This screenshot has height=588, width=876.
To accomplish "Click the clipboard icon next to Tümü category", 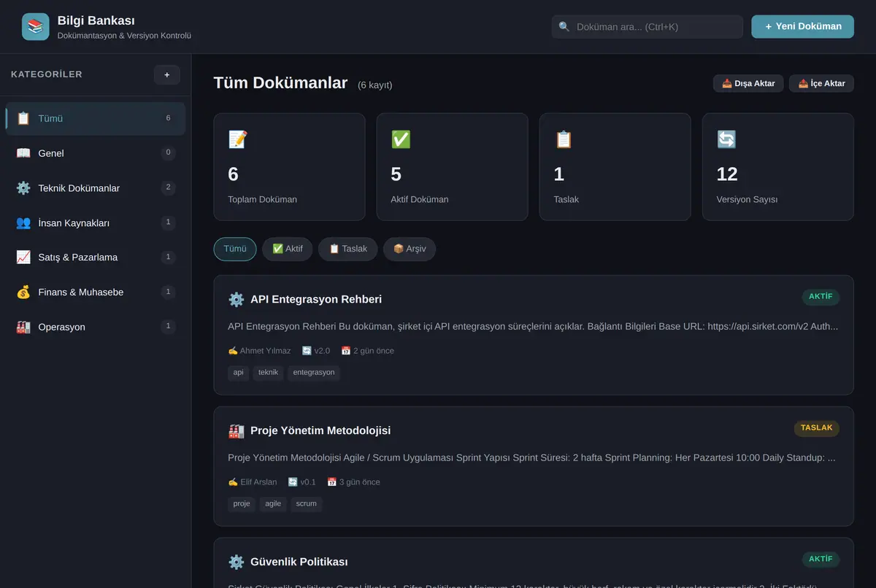I will click(23, 118).
